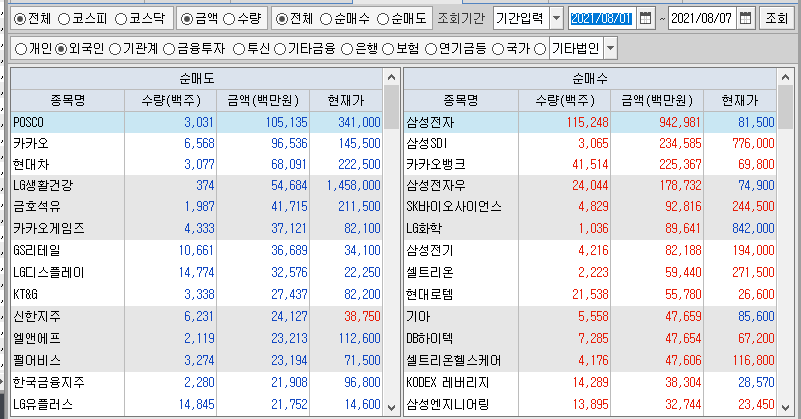Image resolution: width=801 pixels, height=419 pixels.
Task: Choose the 기타금융 investor type
Action: click(x=280, y=49)
